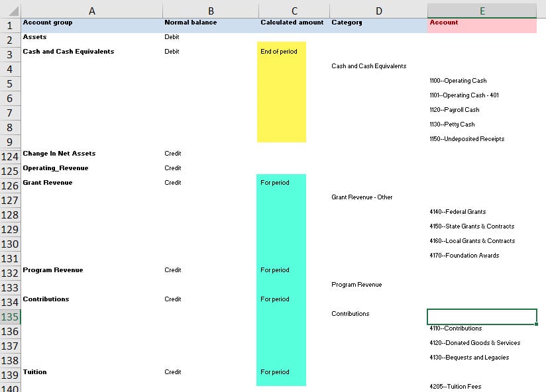Select column A header
This screenshot has height=392, width=546.
pos(91,11)
